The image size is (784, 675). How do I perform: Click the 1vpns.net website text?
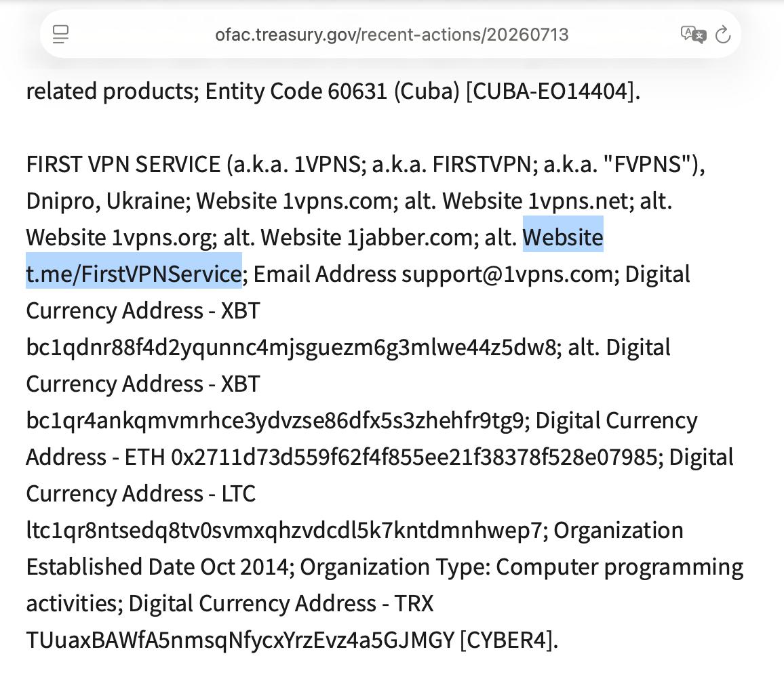pyautogui.click(x=578, y=201)
